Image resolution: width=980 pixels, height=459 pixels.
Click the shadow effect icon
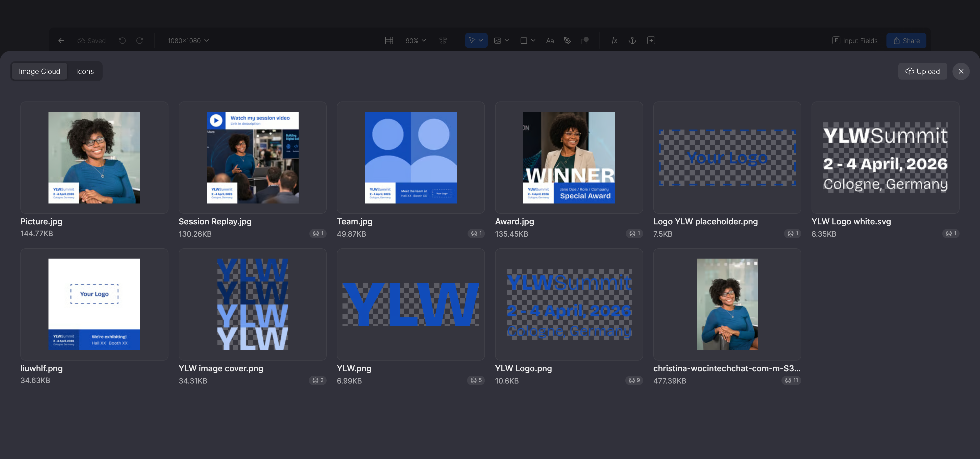585,40
